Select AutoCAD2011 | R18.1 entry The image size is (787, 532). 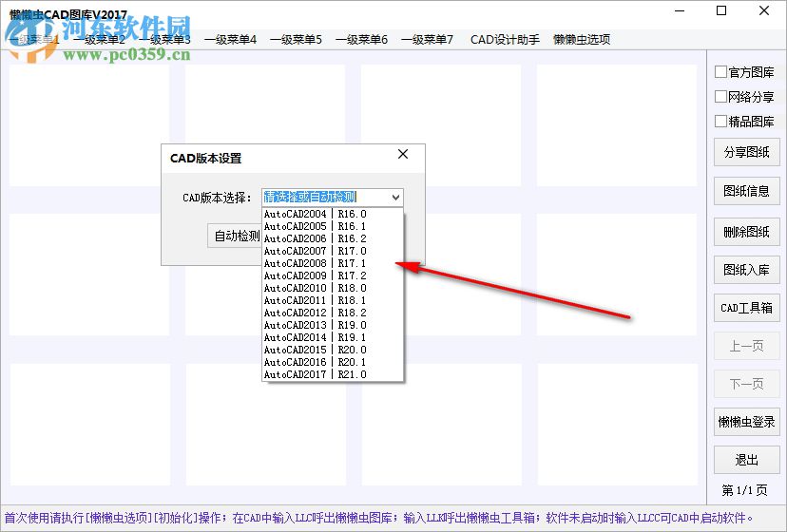click(333, 300)
